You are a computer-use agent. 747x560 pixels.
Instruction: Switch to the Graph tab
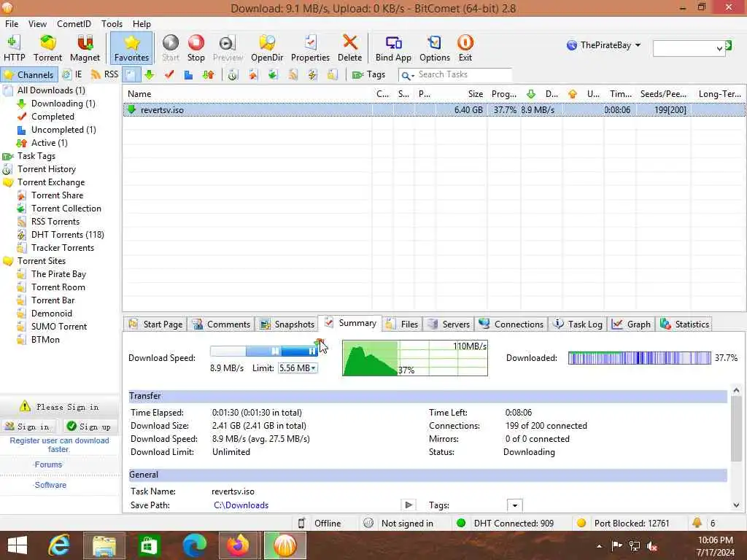[x=631, y=324]
